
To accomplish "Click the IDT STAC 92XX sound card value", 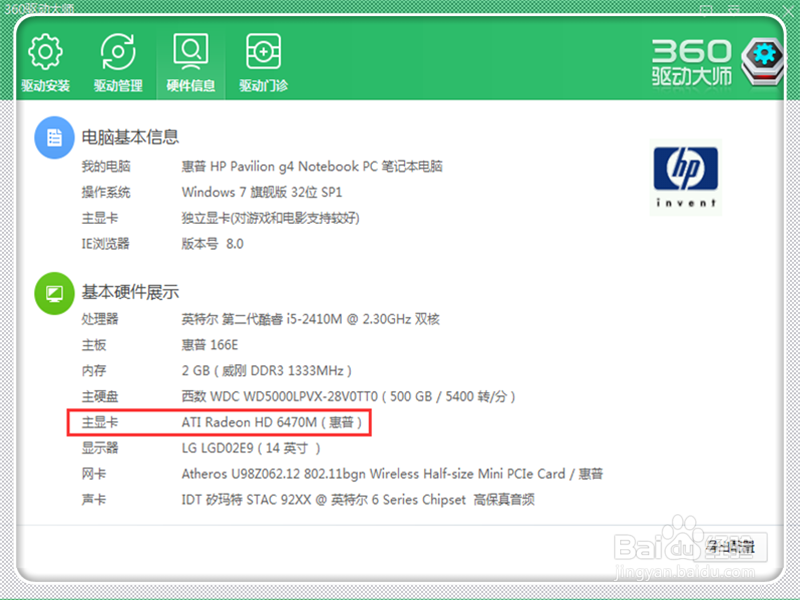I will 358,499.
